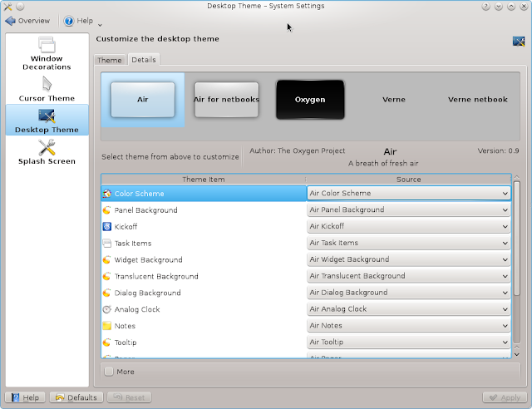The width and height of the screenshot is (532, 409).
Task: Click the Defaults button
Action: [x=76, y=397]
